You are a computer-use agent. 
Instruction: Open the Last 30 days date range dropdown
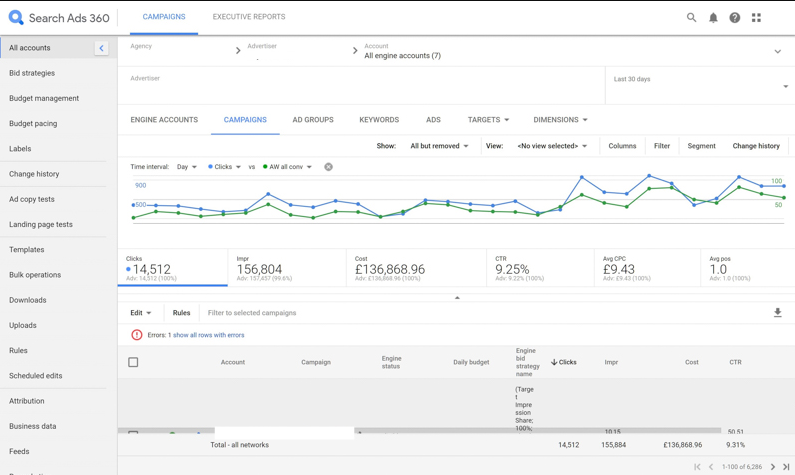pos(700,86)
